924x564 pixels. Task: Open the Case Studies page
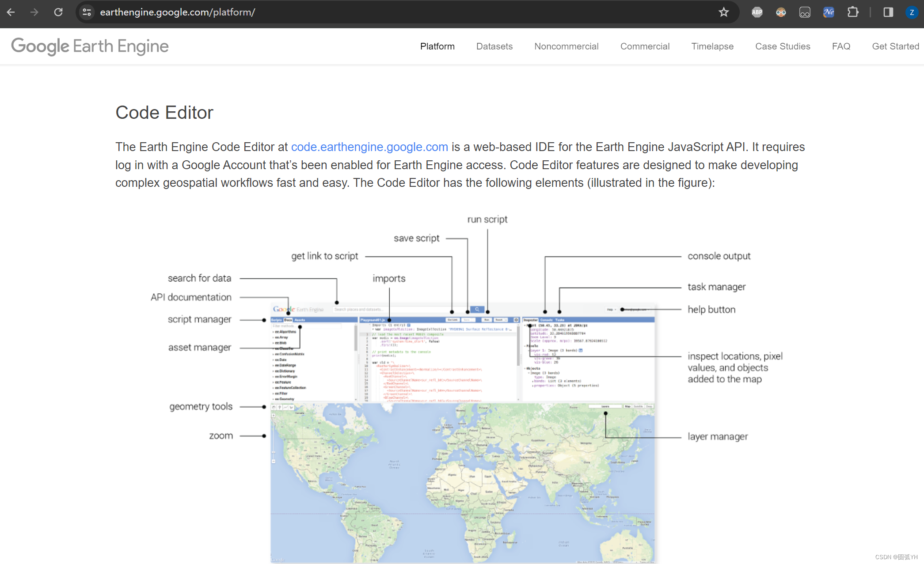click(x=782, y=46)
